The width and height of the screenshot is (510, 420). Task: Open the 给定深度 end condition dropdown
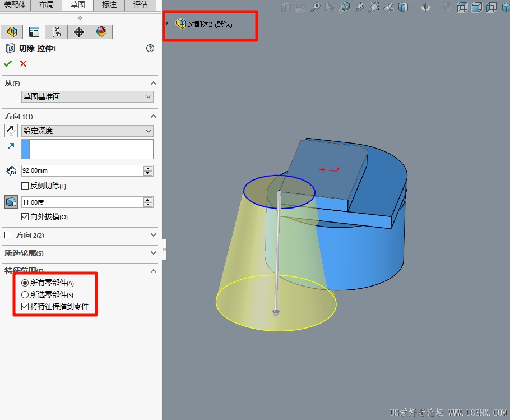[87, 131]
